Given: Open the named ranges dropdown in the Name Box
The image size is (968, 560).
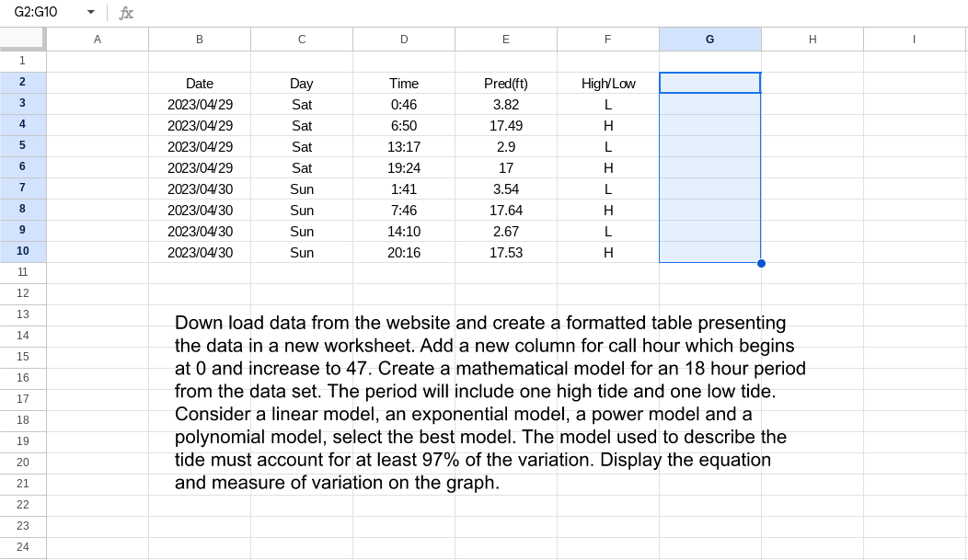Looking at the screenshot, I should (89, 13).
